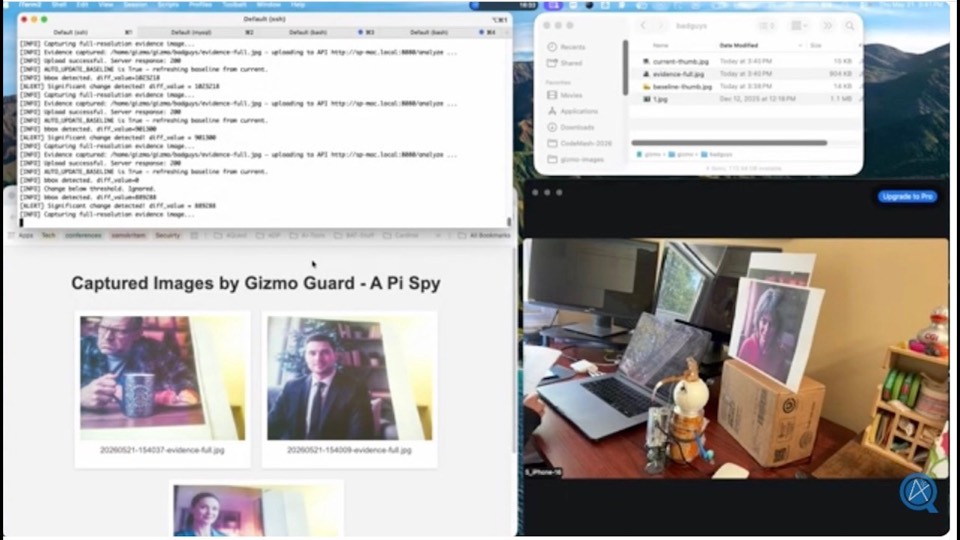960x540 pixels.
Task: Open Finder group-by grid dropdown
Action: point(798,26)
